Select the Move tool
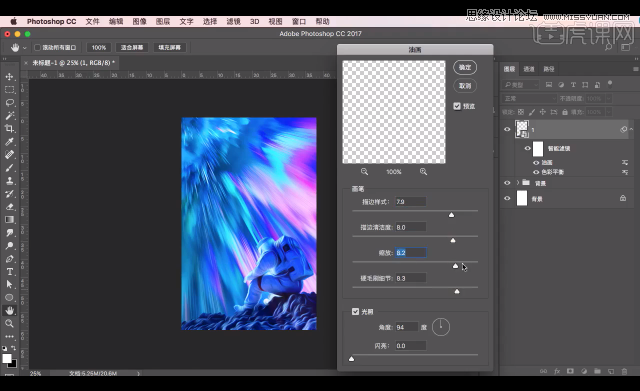640x391 pixels. (9, 76)
